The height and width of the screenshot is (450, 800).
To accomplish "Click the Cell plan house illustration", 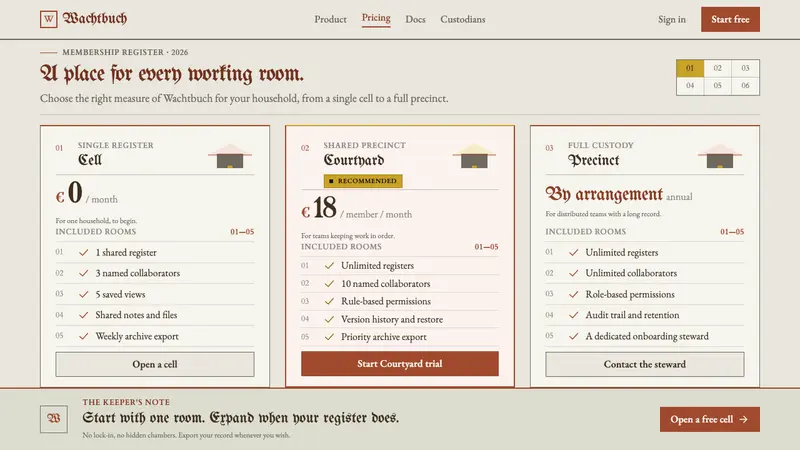I will 230,156.
